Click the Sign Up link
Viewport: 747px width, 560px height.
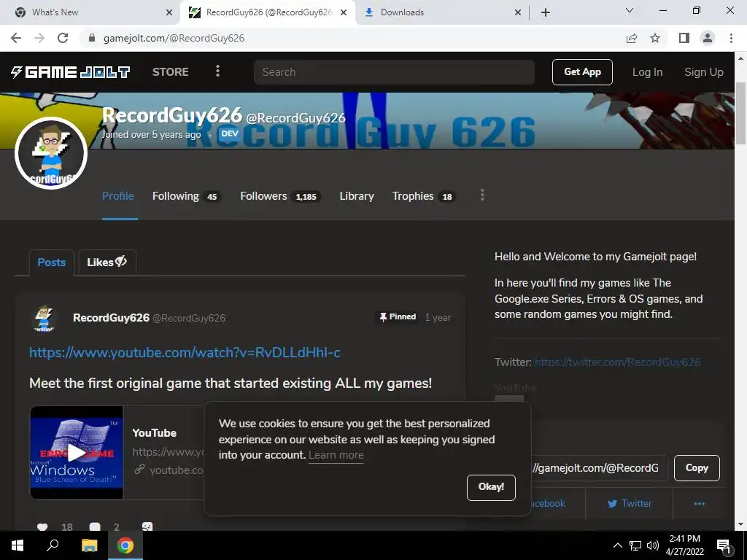(x=704, y=72)
